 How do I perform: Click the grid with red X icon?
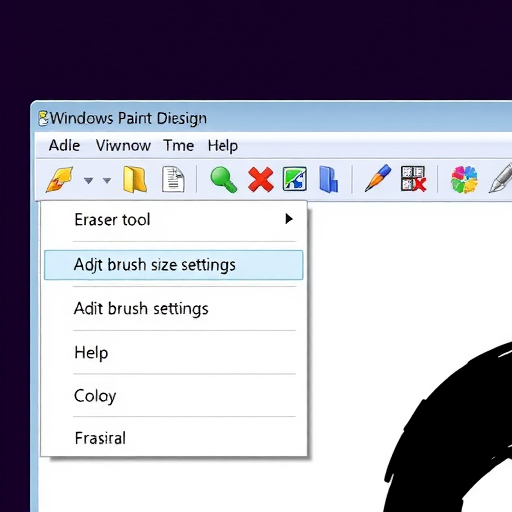click(413, 179)
